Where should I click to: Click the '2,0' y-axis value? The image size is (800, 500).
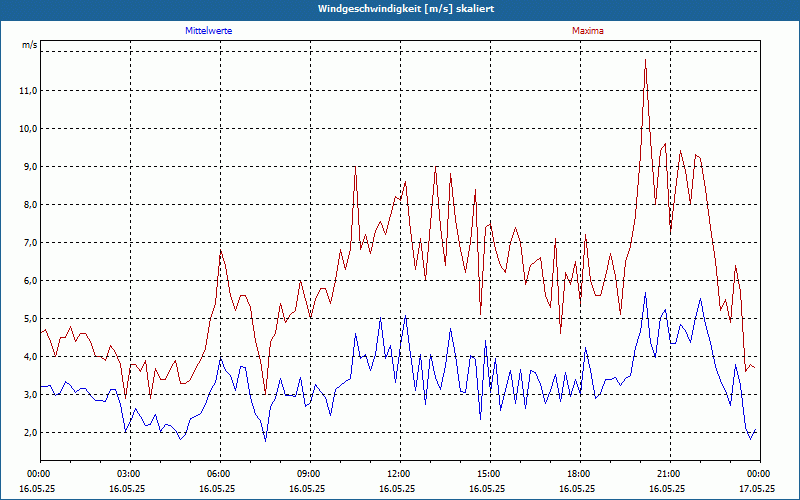pyautogui.click(x=31, y=433)
